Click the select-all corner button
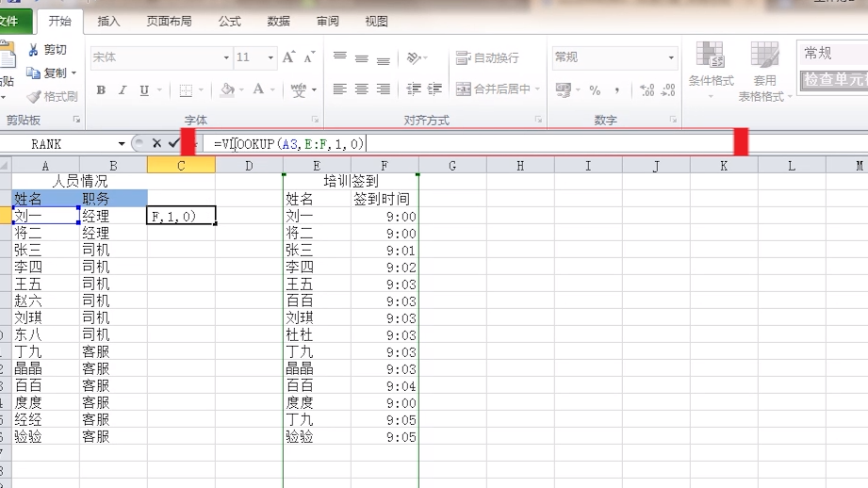The height and width of the screenshot is (488, 868). point(5,166)
